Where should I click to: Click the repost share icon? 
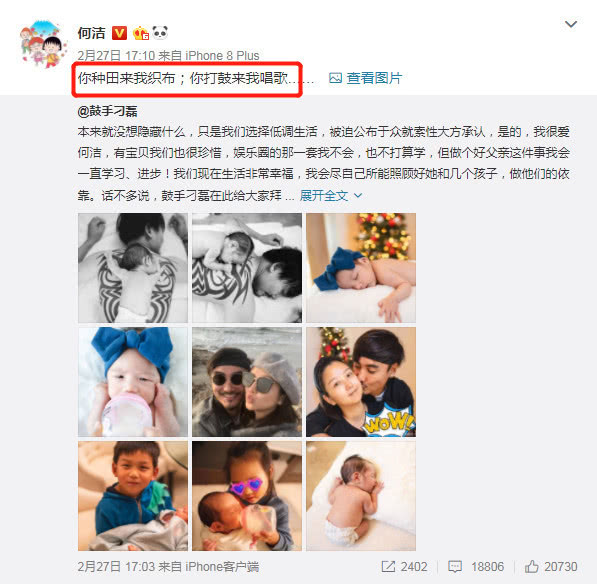click(x=388, y=567)
